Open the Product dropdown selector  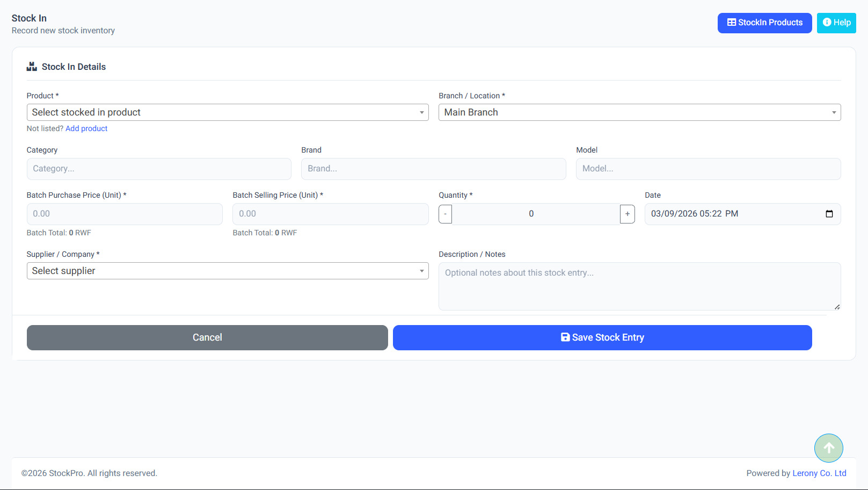pyautogui.click(x=228, y=112)
